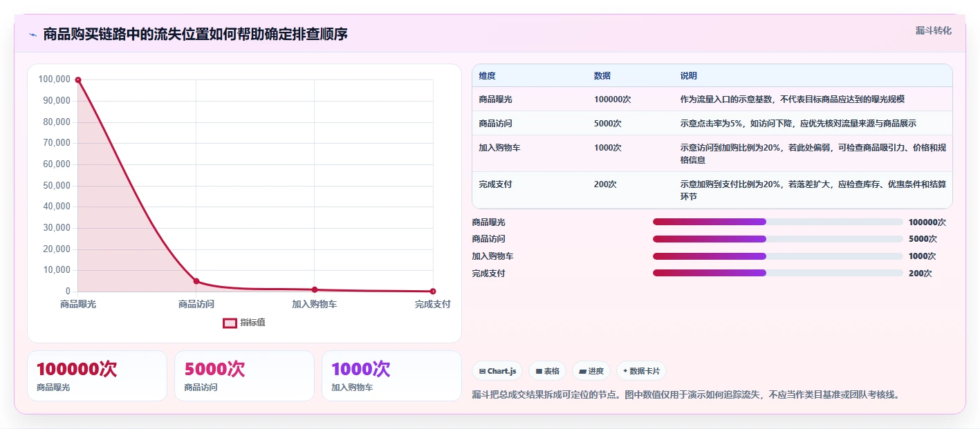
Task: Click the 5000次 table cell
Action: (x=608, y=124)
